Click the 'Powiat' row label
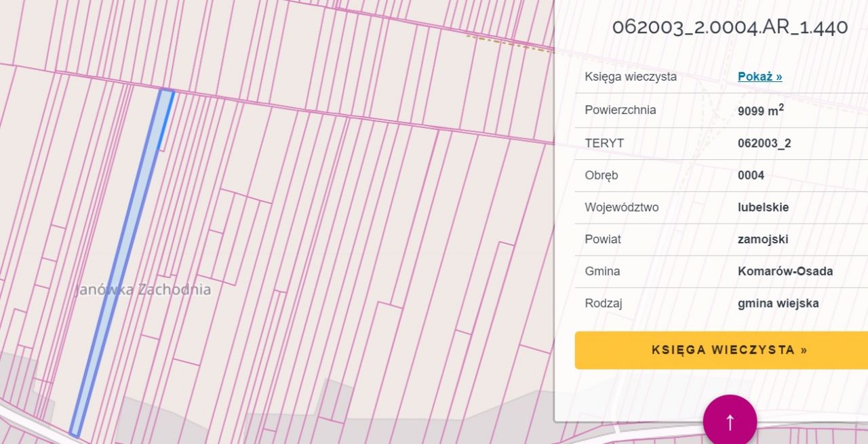 tap(603, 239)
